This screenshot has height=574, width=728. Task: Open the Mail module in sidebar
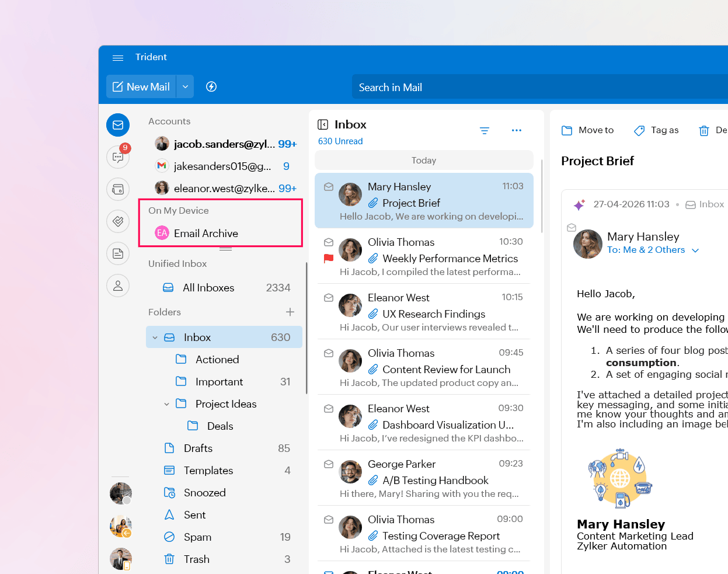(118, 125)
